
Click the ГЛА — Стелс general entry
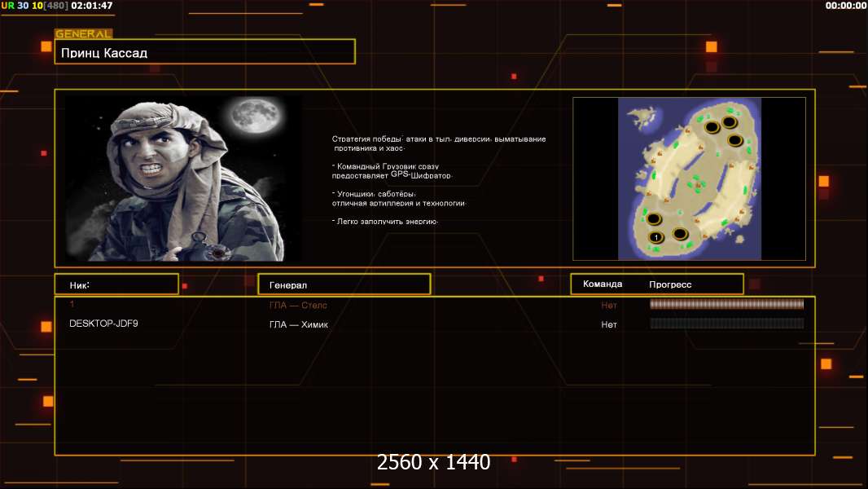(298, 305)
